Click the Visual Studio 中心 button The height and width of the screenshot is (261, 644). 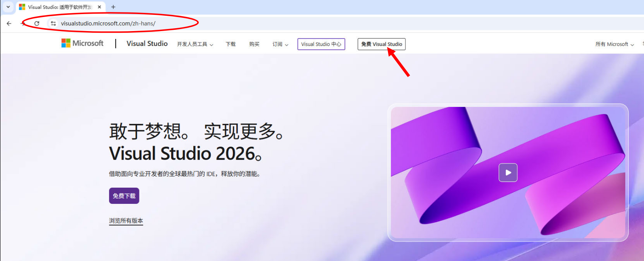[x=321, y=44]
